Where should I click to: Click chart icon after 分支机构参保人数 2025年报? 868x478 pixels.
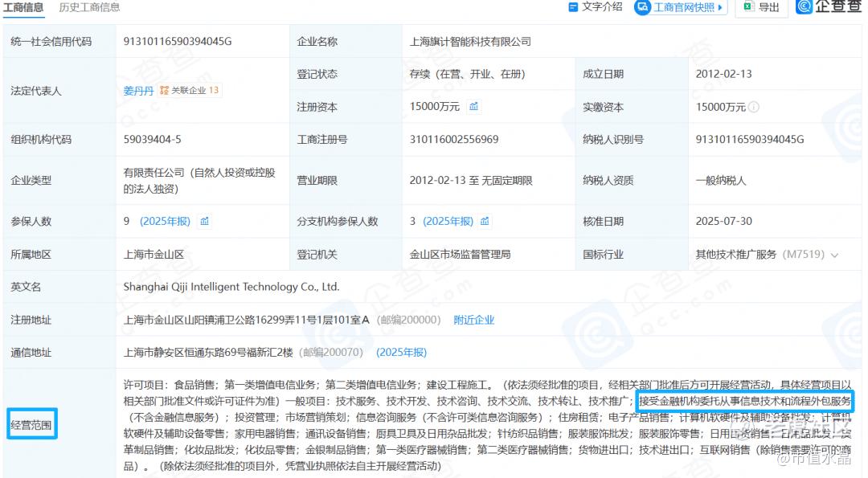tap(485, 221)
